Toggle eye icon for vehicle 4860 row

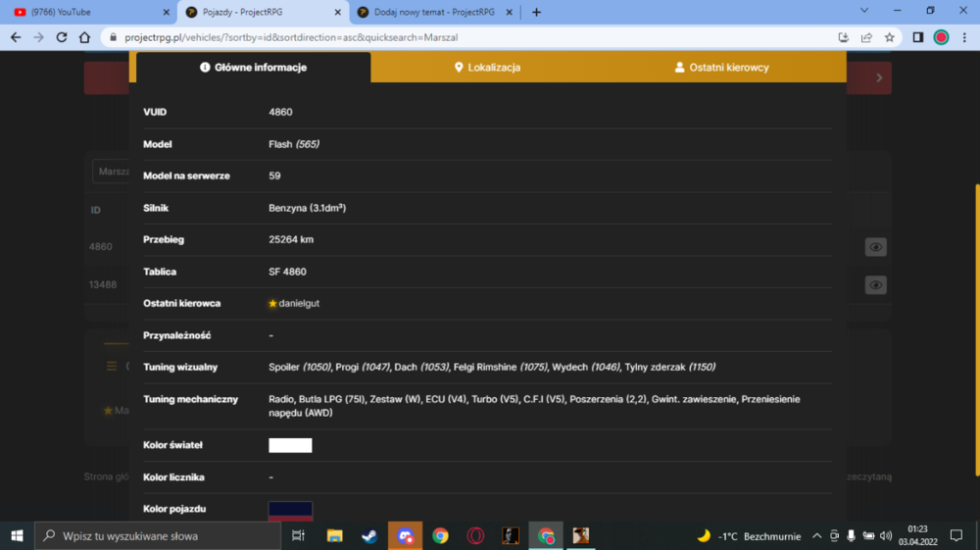tap(875, 247)
